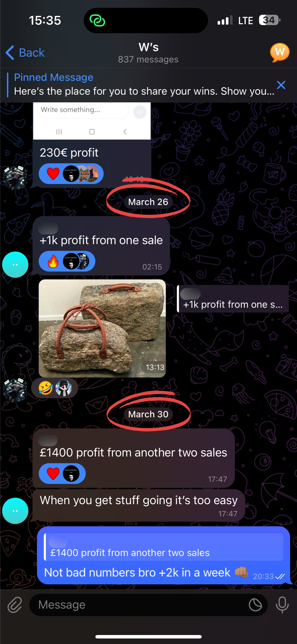The height and width of the screenshot is (644, 297).
Task: Tap the paperclip attachment icon
Action: 15,605
